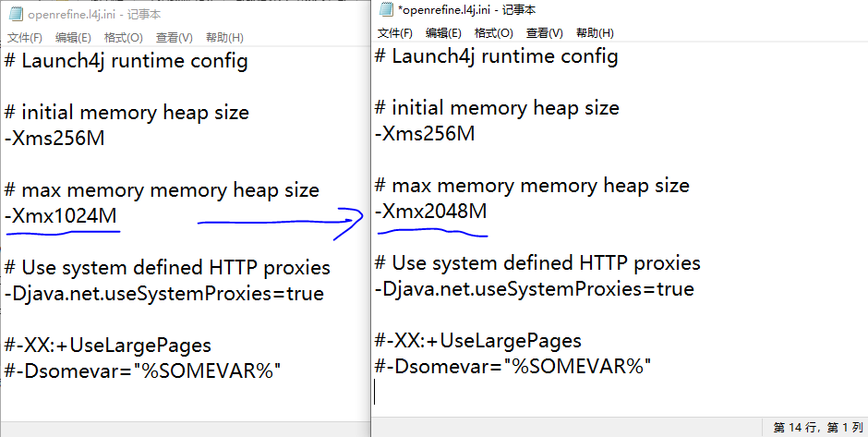Click "# Launch4j runtime config" in the left window
Image resolution: width=868 pixels, height=437 pixels.
[127, 61]
